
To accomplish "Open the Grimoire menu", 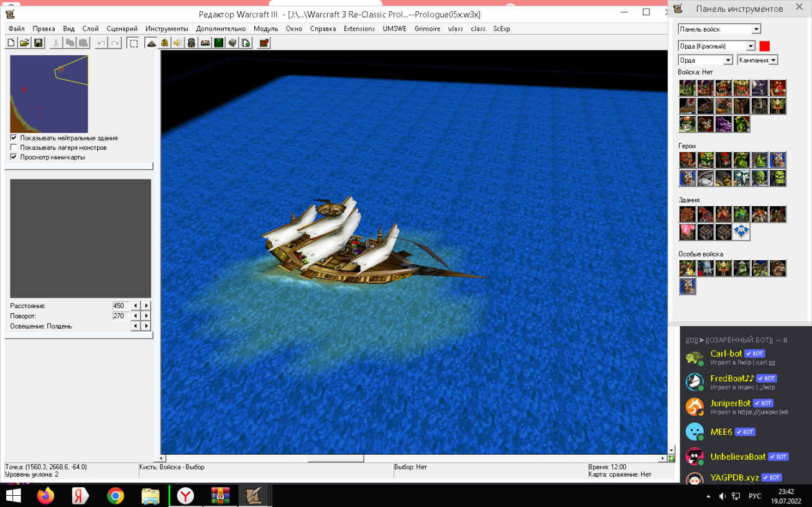I will pos(427,29).
